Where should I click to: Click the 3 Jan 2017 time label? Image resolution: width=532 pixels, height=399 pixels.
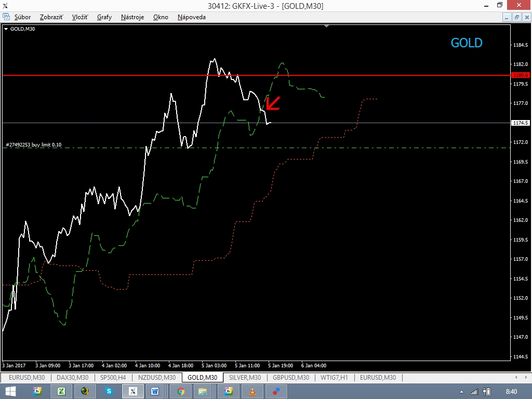14,365
